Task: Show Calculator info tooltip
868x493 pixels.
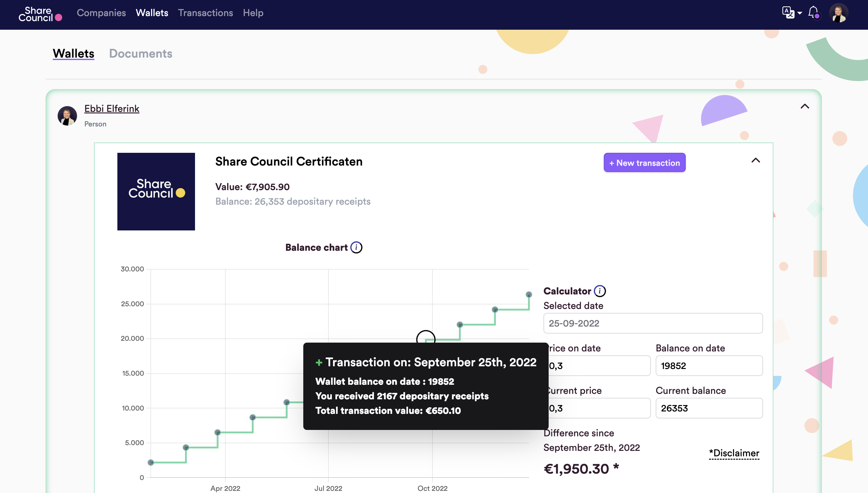Action: [600, 291]
